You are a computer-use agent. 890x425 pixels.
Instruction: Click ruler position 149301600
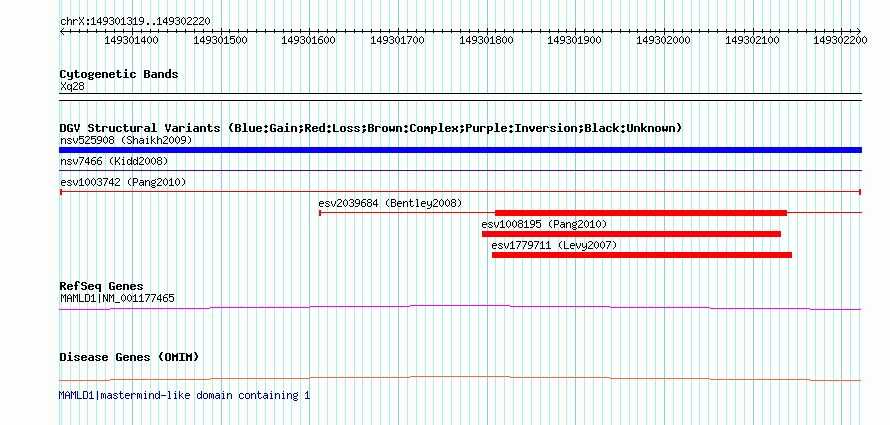[308, 40]
